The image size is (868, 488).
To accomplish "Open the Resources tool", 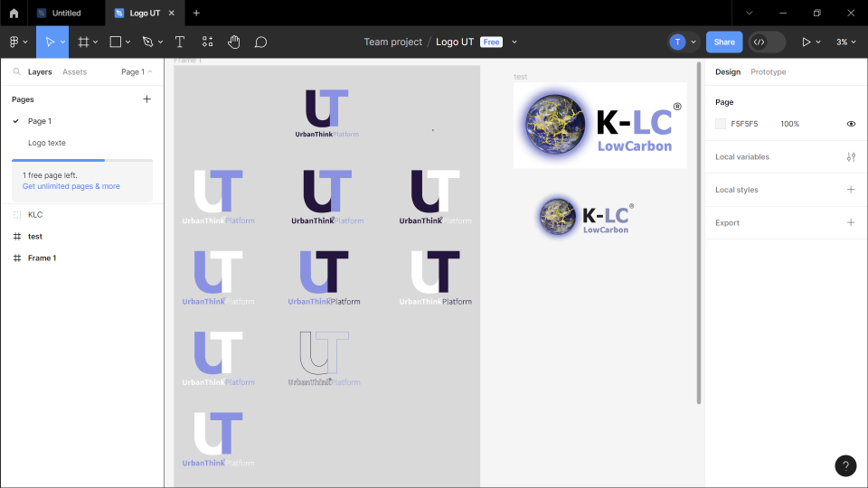I will pos(207,42).
